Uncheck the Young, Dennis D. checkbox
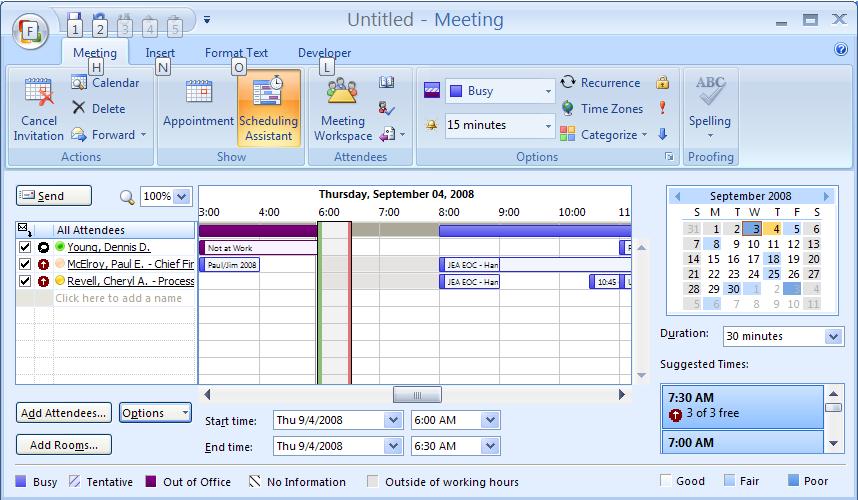 click(25, 247)
